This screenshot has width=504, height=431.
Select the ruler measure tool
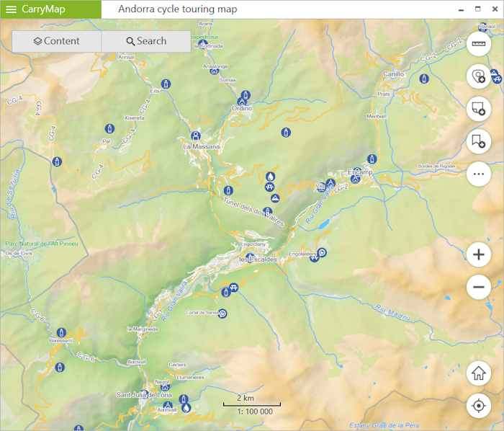pyautogui.click(x=479, y=45)
